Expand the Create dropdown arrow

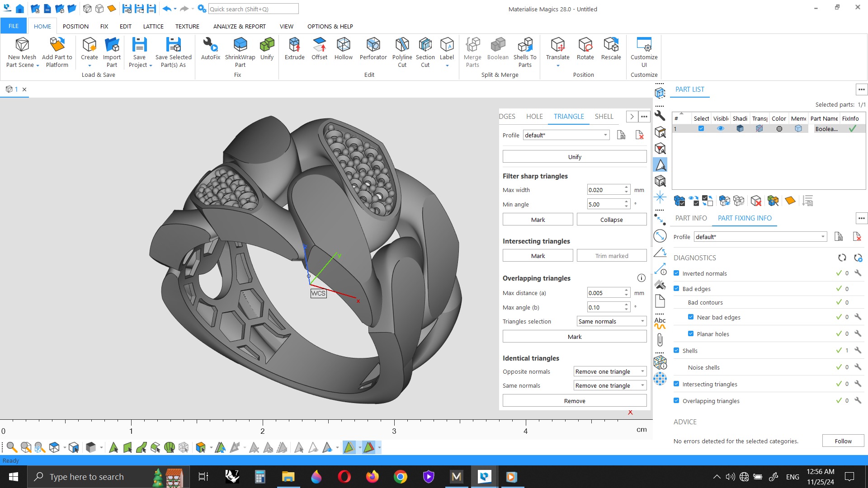(90, 66)
